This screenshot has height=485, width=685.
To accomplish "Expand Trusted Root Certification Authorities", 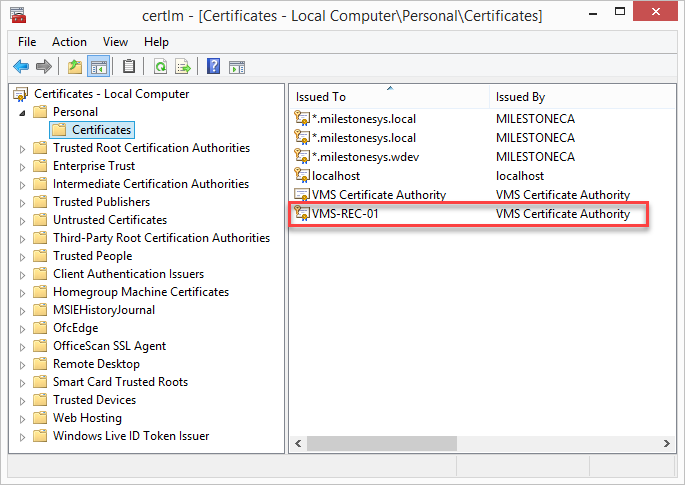I will tap(22, 148).
